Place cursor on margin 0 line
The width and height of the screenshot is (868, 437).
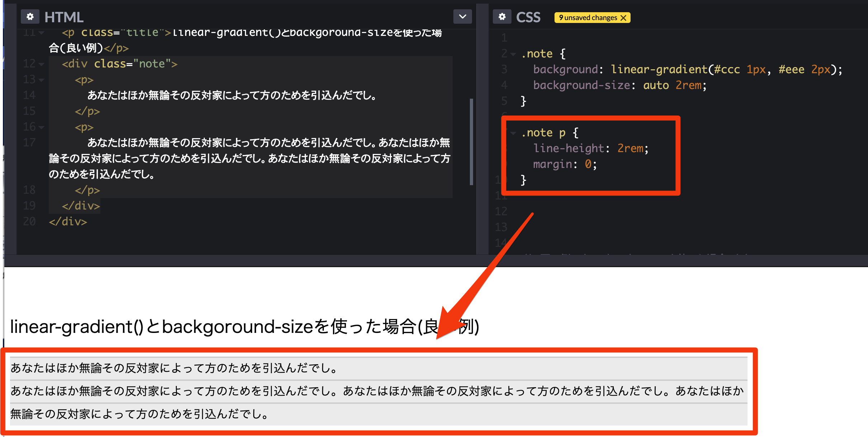coord(565,164)
